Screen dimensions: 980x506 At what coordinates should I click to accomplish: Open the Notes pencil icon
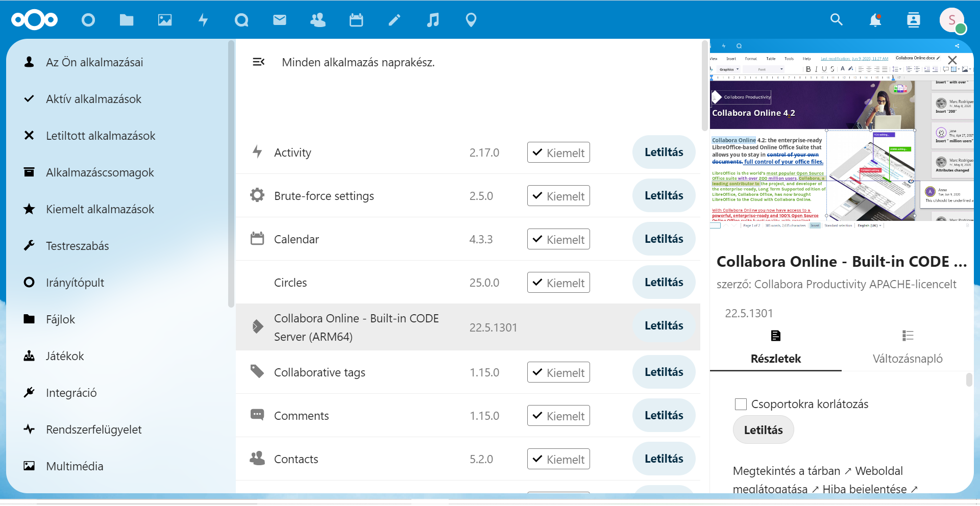click(x=394, y=20)
